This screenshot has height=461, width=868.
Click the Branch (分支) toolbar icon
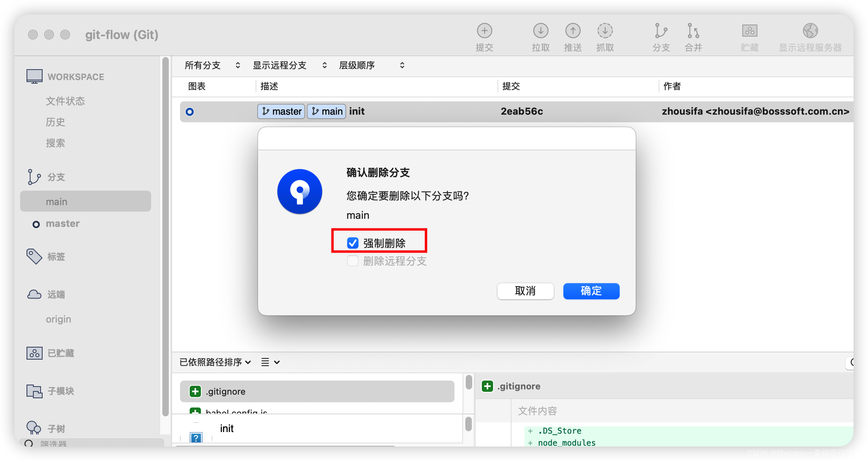click(661, 31)
